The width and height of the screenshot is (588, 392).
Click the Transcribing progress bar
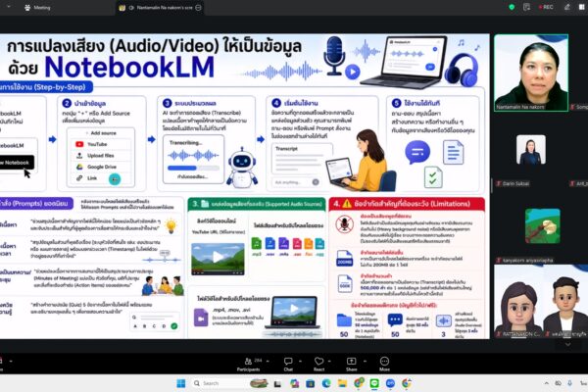(x=193, y=168)
